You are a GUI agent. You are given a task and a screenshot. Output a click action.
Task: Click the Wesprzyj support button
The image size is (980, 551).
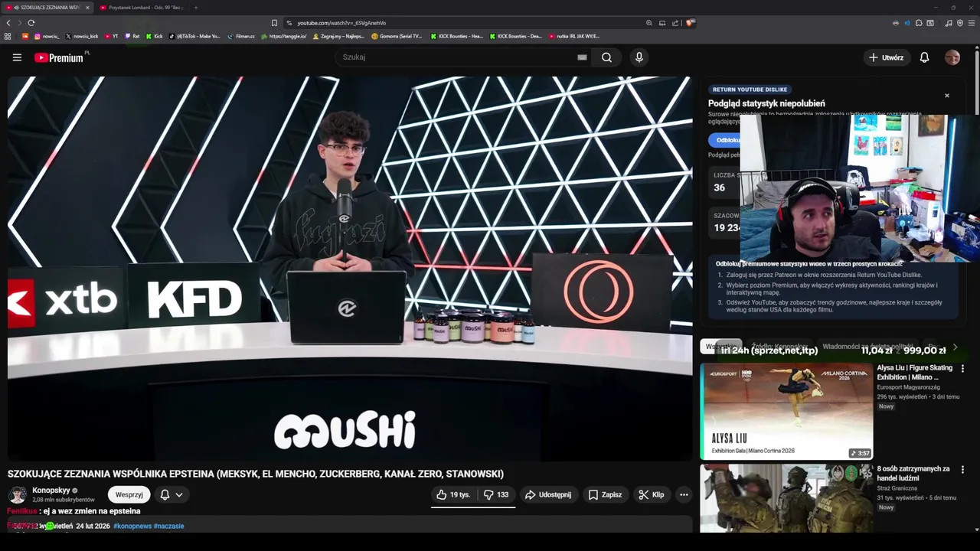point(129,495)
